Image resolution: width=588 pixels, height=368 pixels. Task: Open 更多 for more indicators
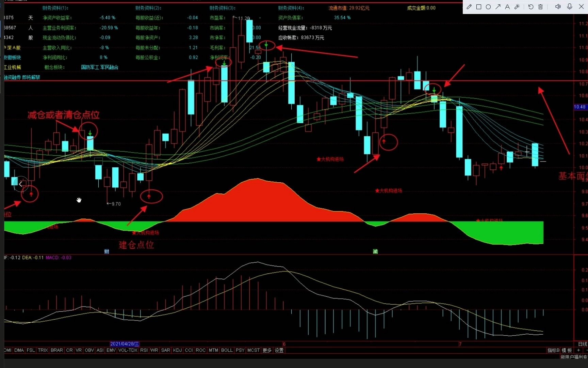pyautogui.click(x=267, y=350)
